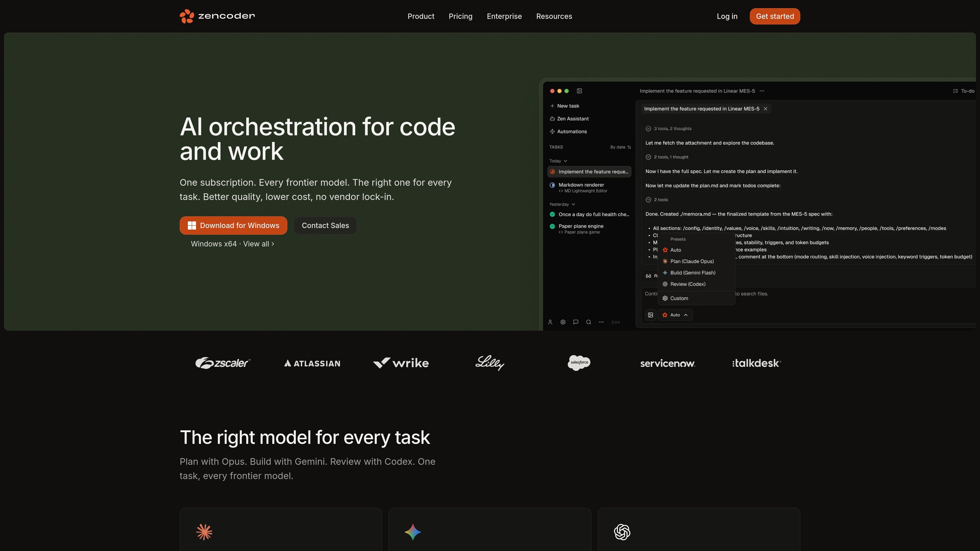Click the Gemini sparkle icon card
Screen dimensions: 980x551
(413, 532)
